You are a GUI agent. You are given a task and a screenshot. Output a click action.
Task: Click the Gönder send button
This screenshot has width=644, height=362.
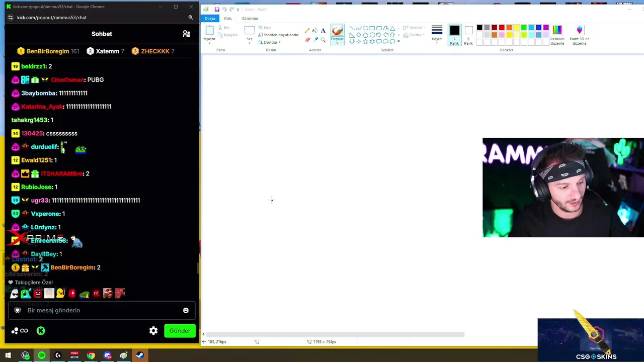click(x=180, y=330)
